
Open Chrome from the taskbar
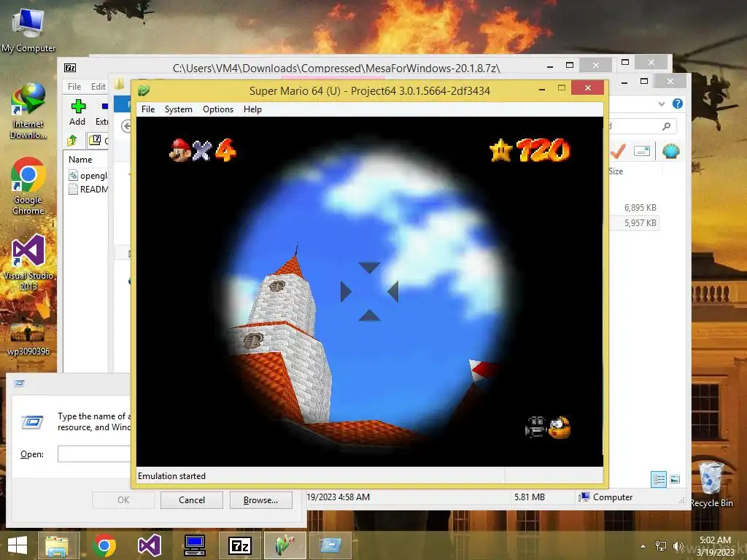104,545
